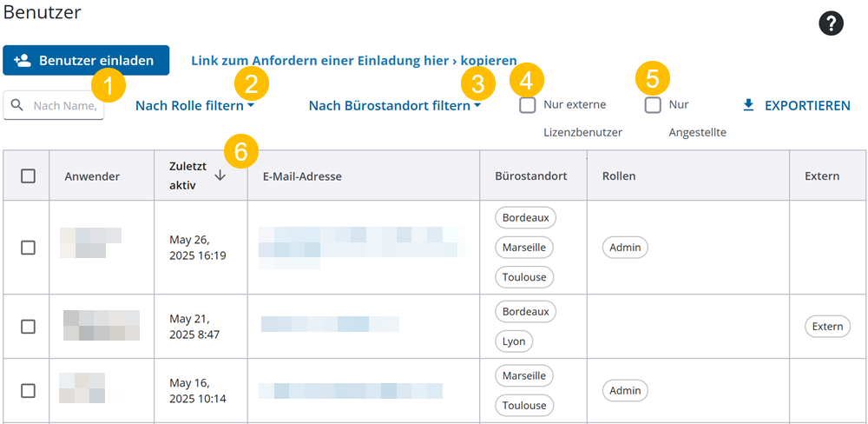Click the Lyon office location tag

514,341
